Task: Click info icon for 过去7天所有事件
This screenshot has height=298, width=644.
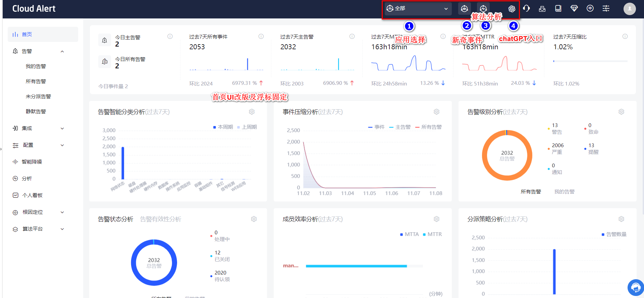Action: [261, 36]
